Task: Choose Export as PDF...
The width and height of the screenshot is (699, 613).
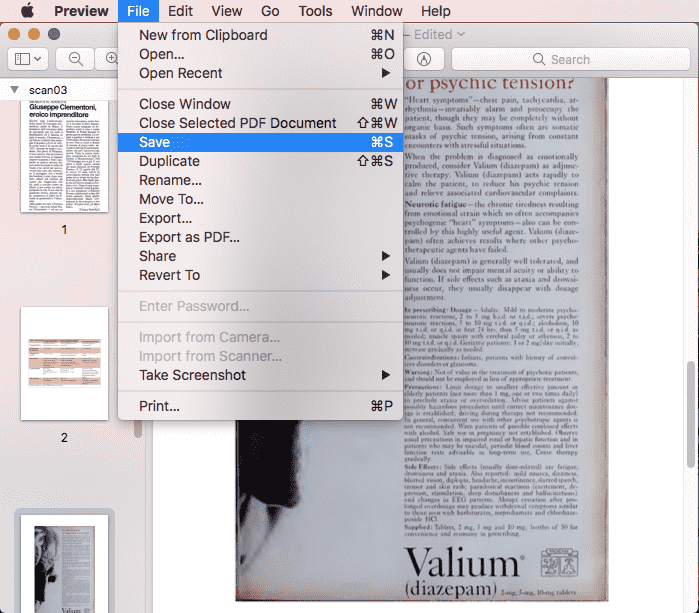Action: click(x=260, y=237)
